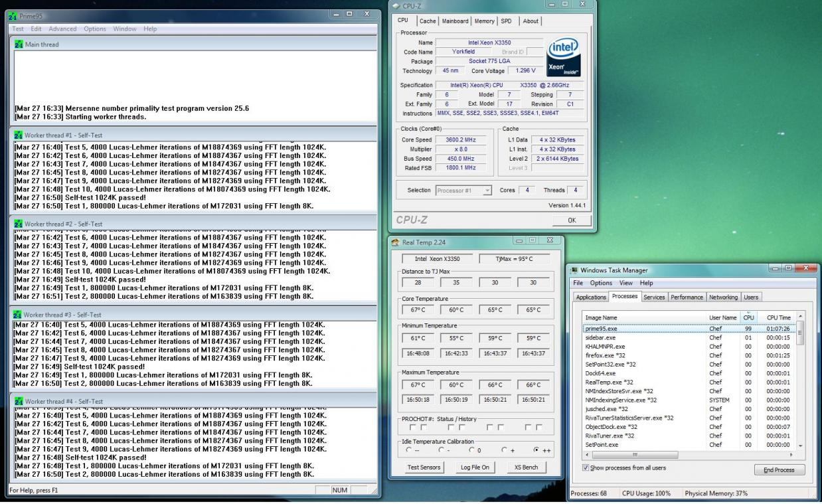Select the CPU tab in CPU-Z

[404, 21]
